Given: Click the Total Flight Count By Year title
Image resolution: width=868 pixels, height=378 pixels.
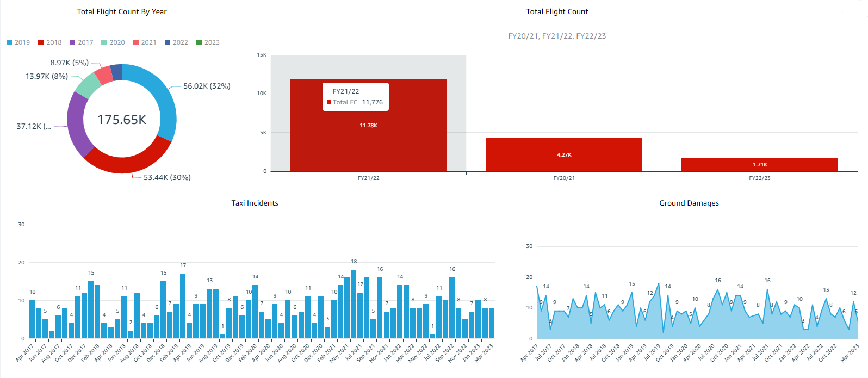Looking at the screenshot, I should point(122,11).
